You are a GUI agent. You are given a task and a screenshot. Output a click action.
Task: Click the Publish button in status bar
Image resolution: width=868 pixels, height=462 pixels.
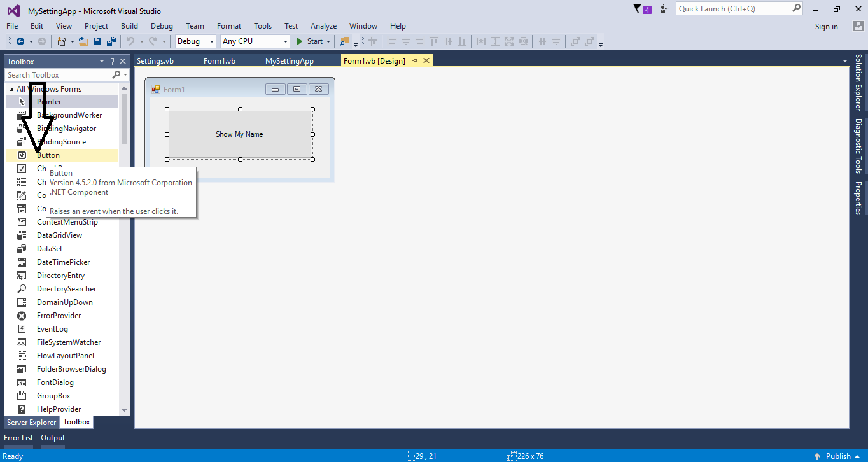click(x=838, y=456)
